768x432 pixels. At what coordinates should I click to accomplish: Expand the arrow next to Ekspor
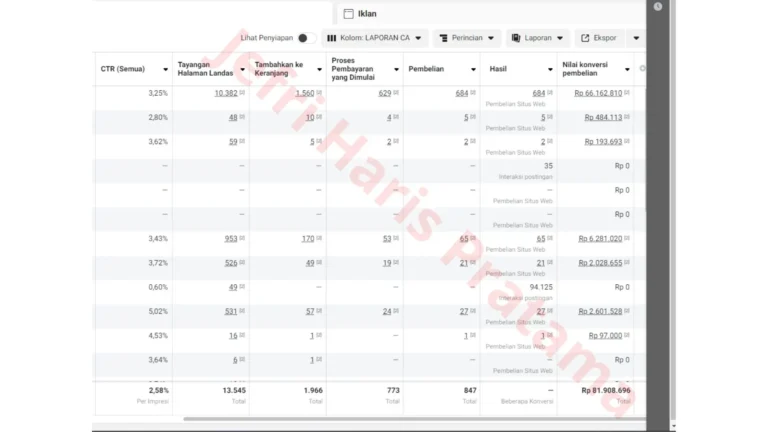[636, 38]
